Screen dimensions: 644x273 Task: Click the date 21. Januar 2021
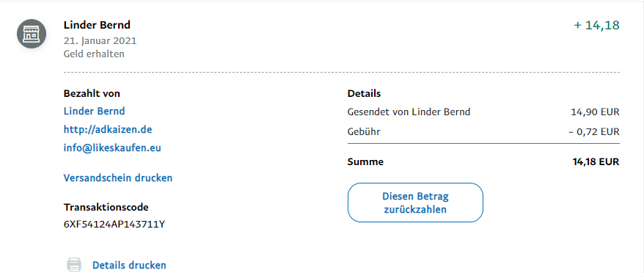click(100, 41)
